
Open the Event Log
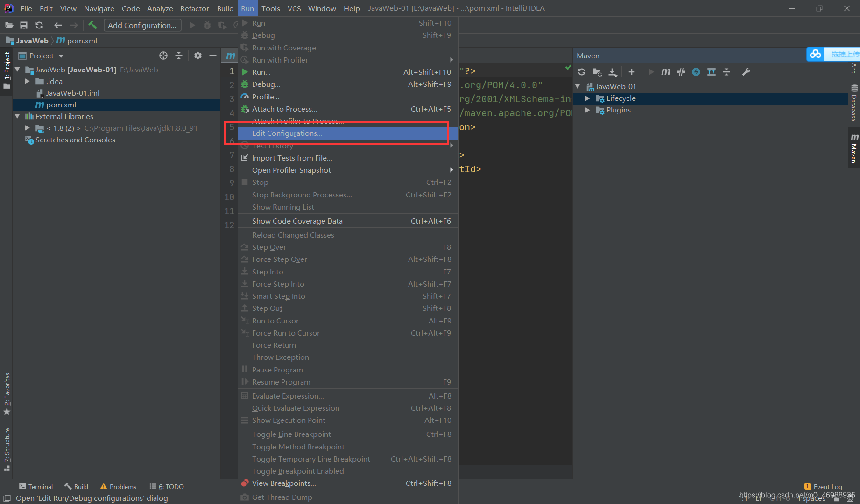point(823,486)
